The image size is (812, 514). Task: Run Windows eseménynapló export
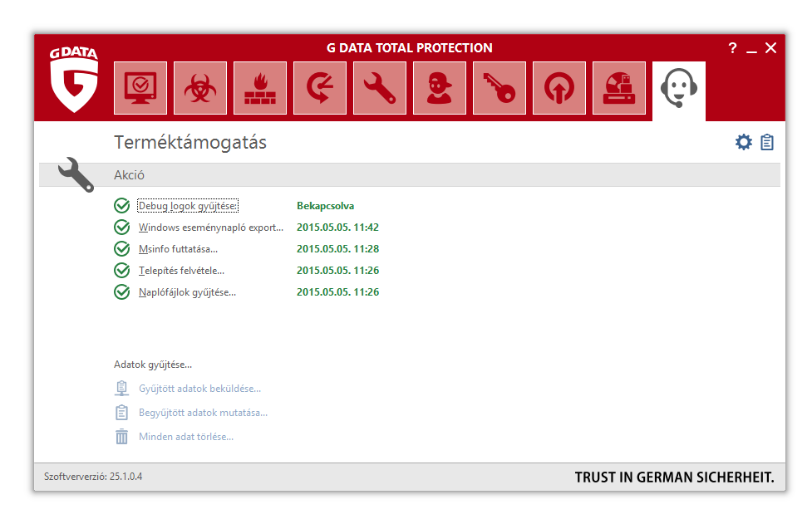211,228
